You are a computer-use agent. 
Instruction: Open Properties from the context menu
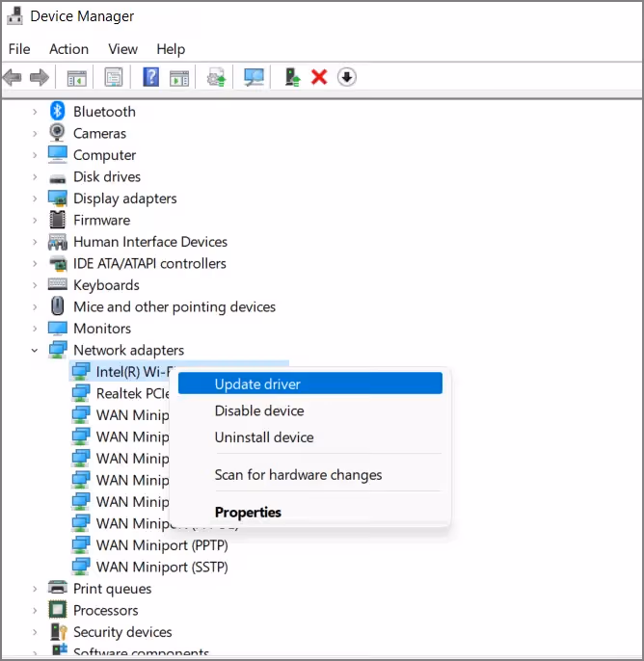(x=310, y=513)
